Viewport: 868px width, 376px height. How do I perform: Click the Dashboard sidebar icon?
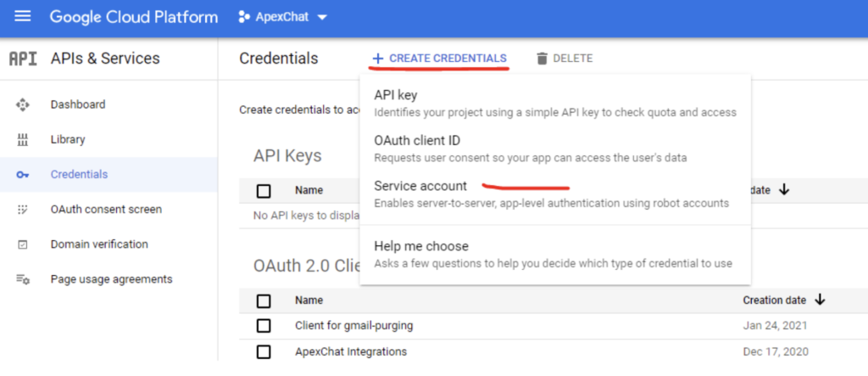click(x=23, y=104)
